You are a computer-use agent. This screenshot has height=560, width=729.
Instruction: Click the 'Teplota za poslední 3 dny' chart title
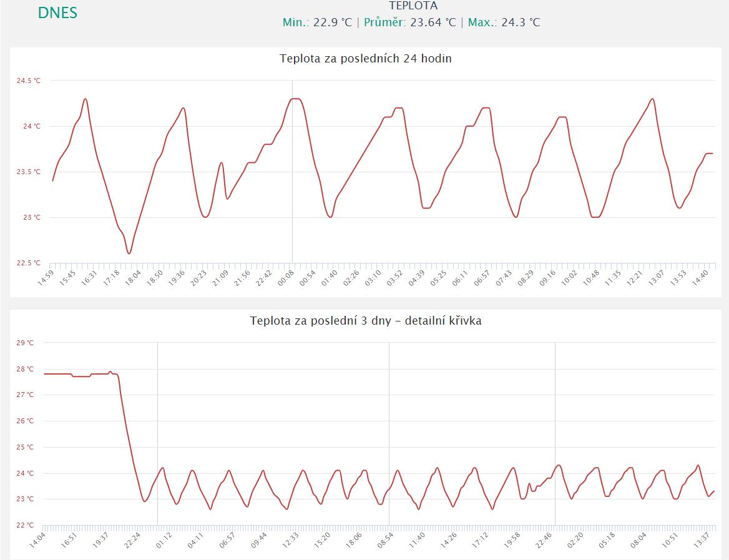[366, 321]
